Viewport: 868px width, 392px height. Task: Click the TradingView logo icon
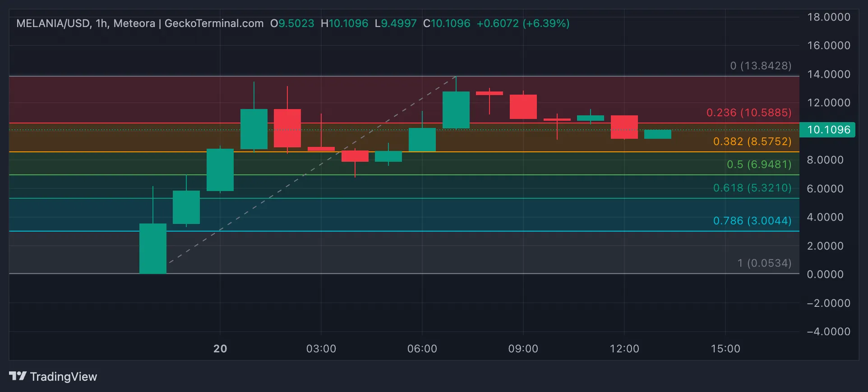point(18,376)
